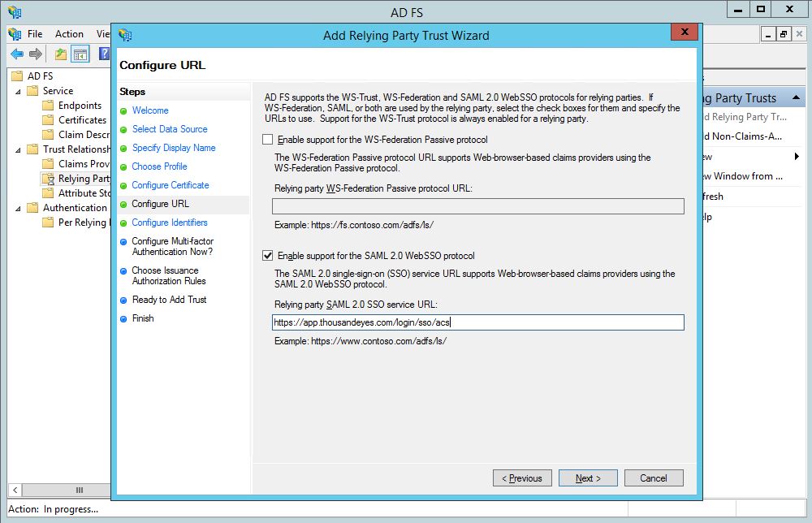Open the Action menu
Image resolution: width=812 pixels, height=523 pixels.
click(x=69, y=34)
